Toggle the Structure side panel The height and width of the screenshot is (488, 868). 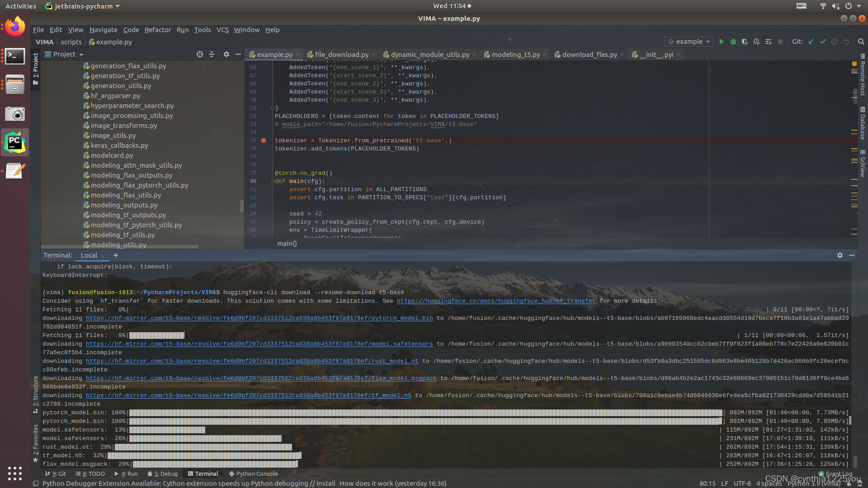(x=36, y=394)
